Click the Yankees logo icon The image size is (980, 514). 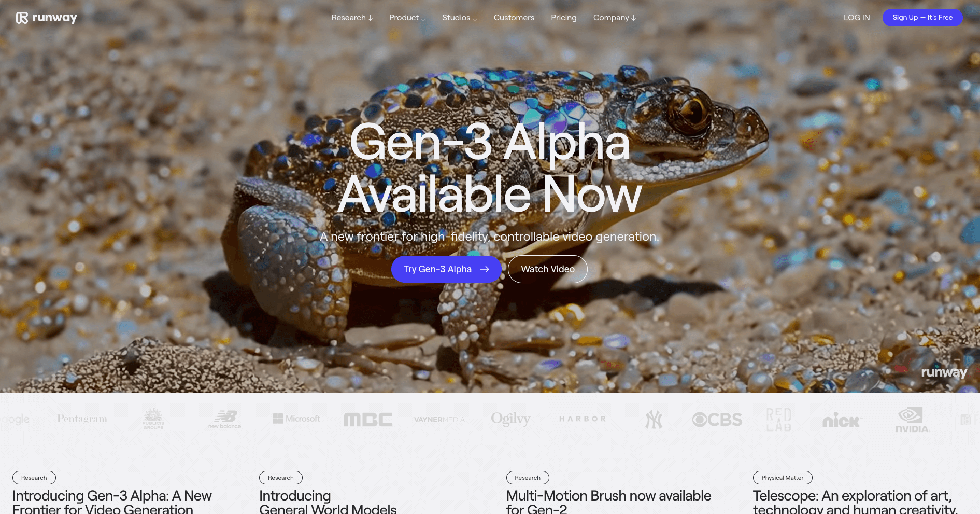pos(654,420)
